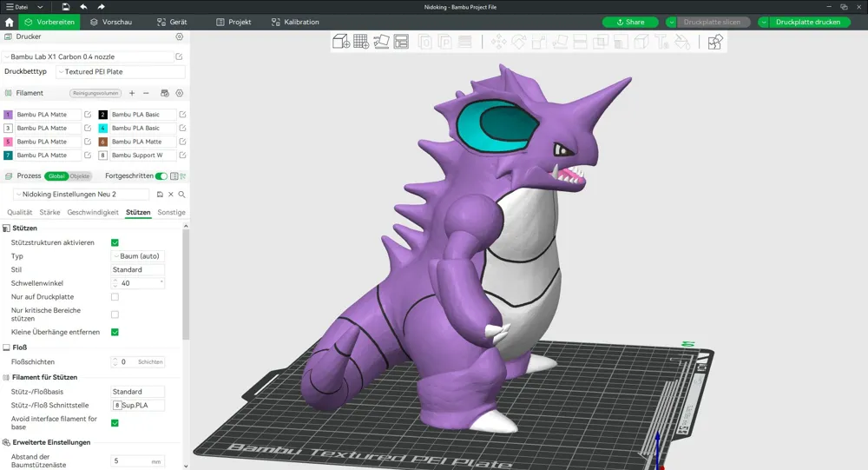Open the Move tool in the viewport toolbar
This screenshot has width=868, height=470.
[x=498, y=42]
